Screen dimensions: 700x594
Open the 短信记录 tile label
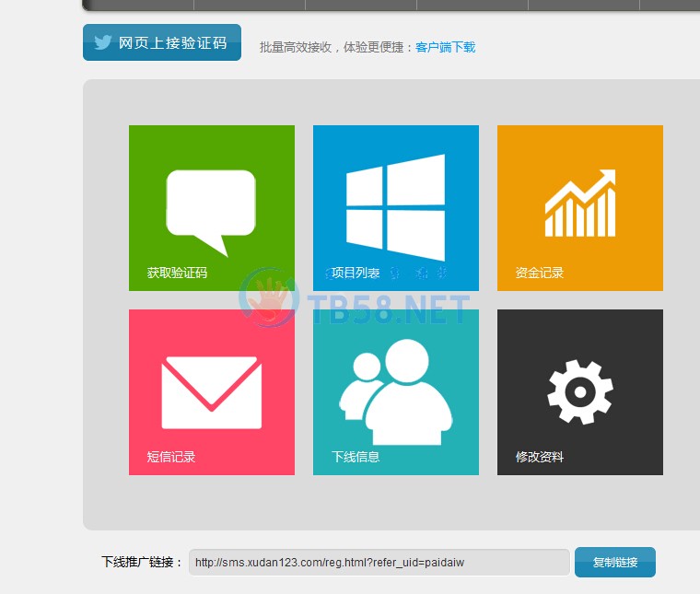click(171, 457)
